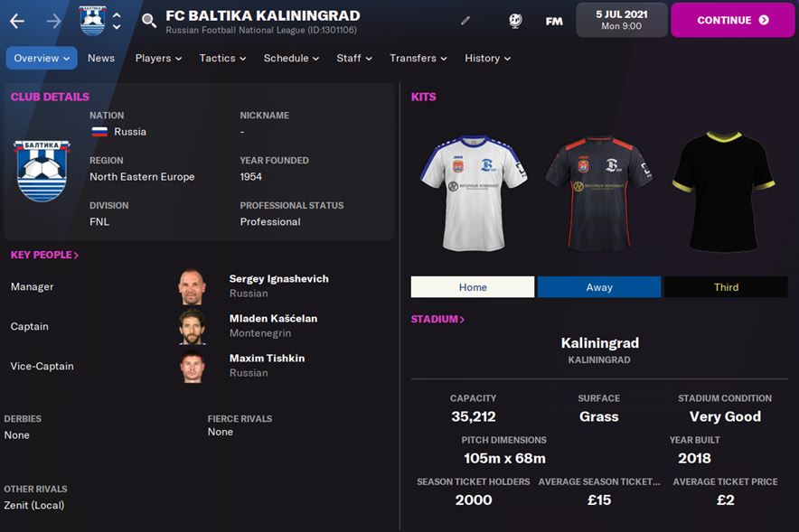The image size is (799, 532).
Task: Open the News tab
Action: (101, 58)
